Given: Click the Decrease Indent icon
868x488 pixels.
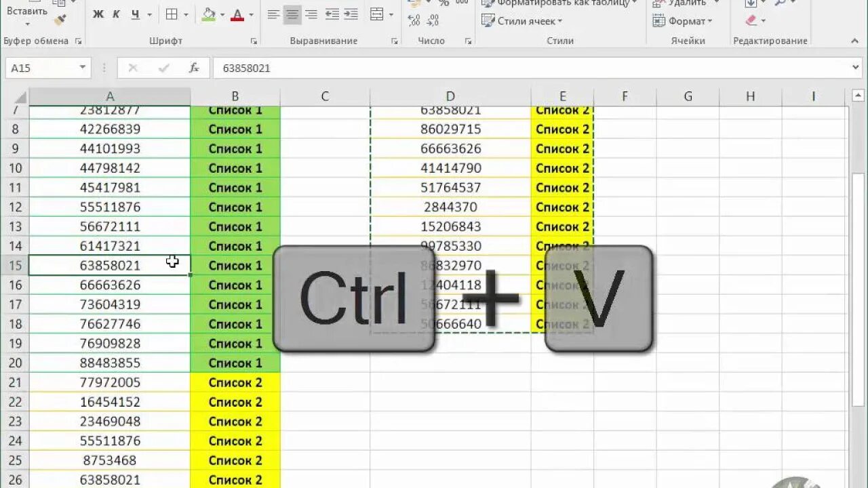Looking at the screenshot, I should click(x=332, y=14).
